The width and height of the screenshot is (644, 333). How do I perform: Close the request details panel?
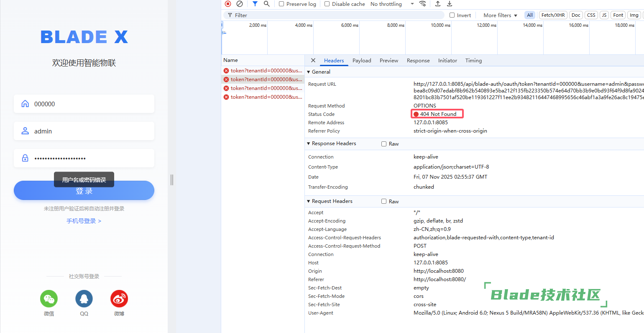click(x=313, y=60)
